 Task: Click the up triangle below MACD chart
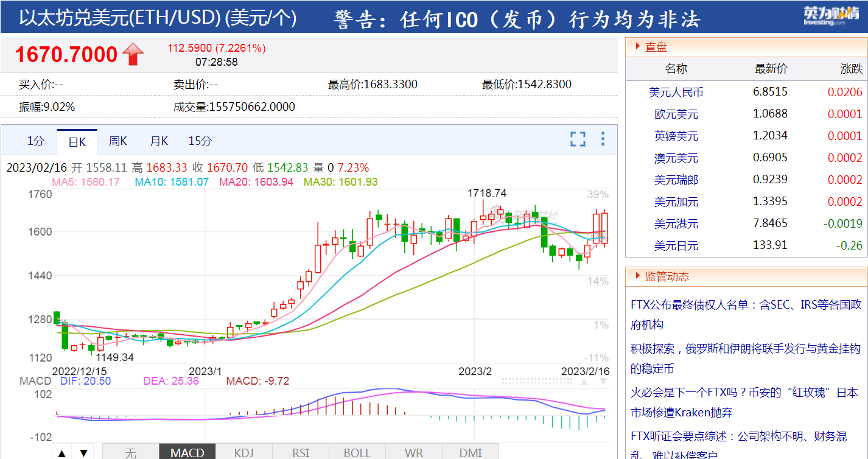pyautogui.click(x=61, y=453)
